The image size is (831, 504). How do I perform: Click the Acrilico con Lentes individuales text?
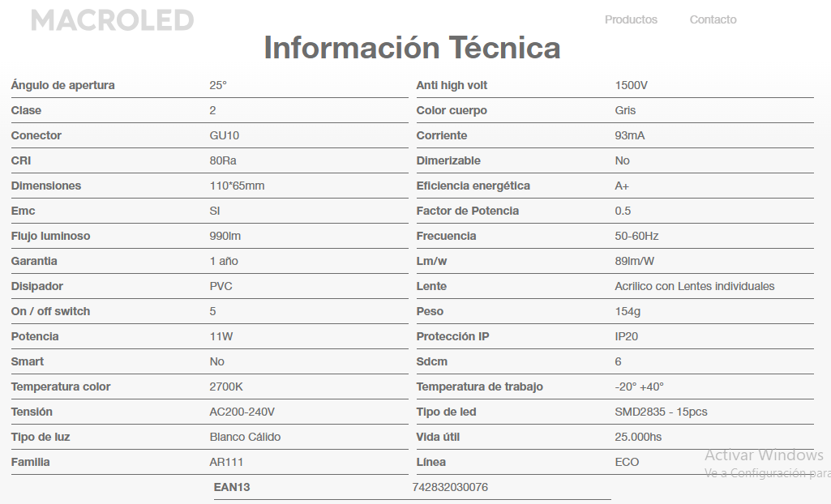[694, 286]
